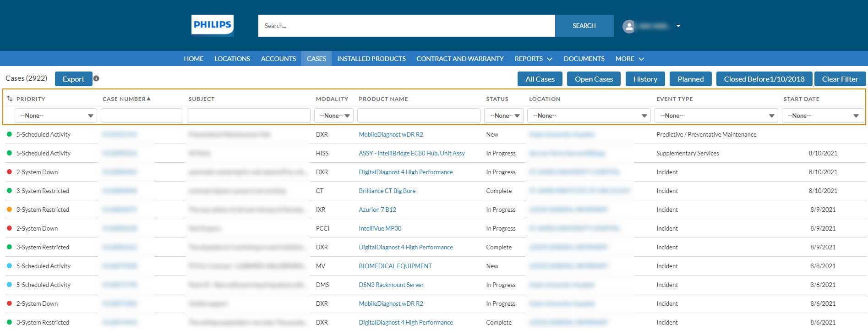Click the Clear Filter button
Screen dimensions: 868x331
840,79
